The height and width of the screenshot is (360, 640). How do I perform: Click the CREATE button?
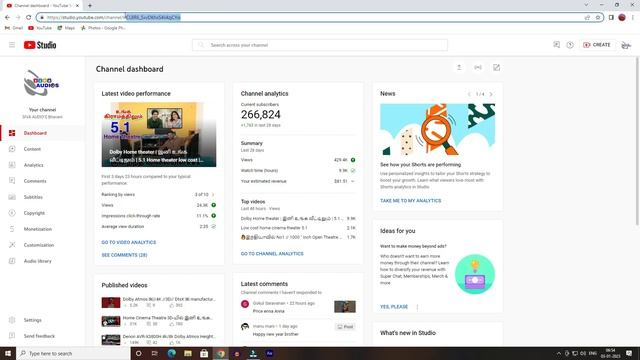coord(597,45)
